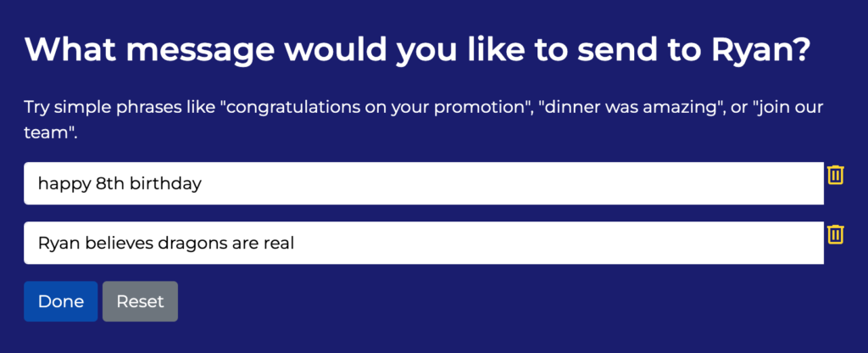The height and width of the screenshot is (353, 868).
Task: Click the word "birthday" in first field
Action: click(x=165, y=183)
